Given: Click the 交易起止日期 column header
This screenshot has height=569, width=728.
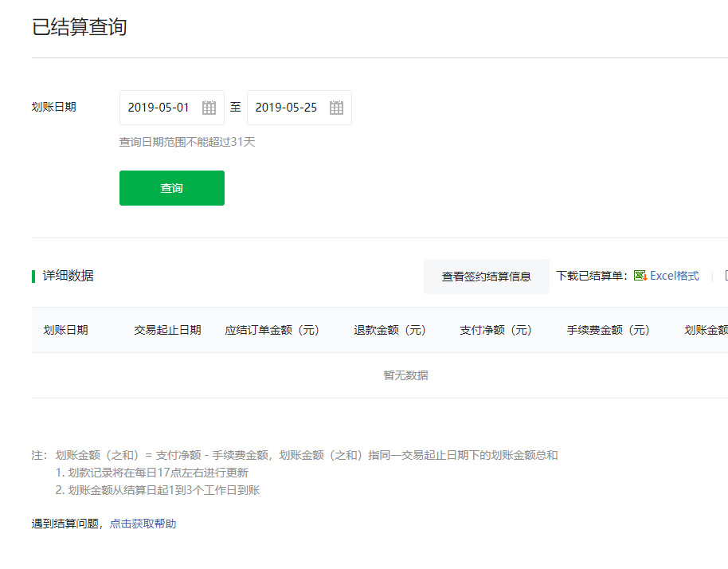Looking at the screenshot, I should point(167,330).
